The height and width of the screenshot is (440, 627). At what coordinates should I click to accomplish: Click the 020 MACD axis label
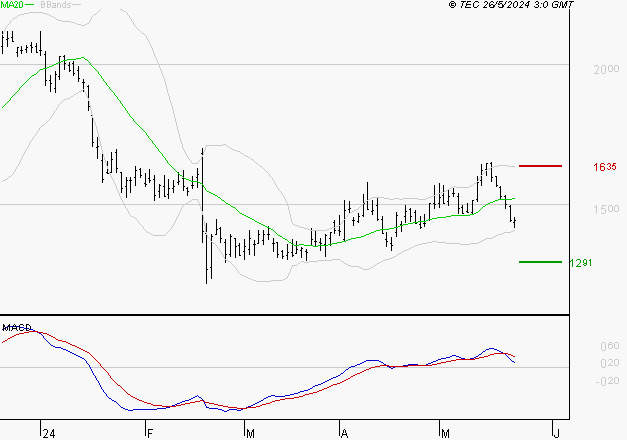(610, 363)
